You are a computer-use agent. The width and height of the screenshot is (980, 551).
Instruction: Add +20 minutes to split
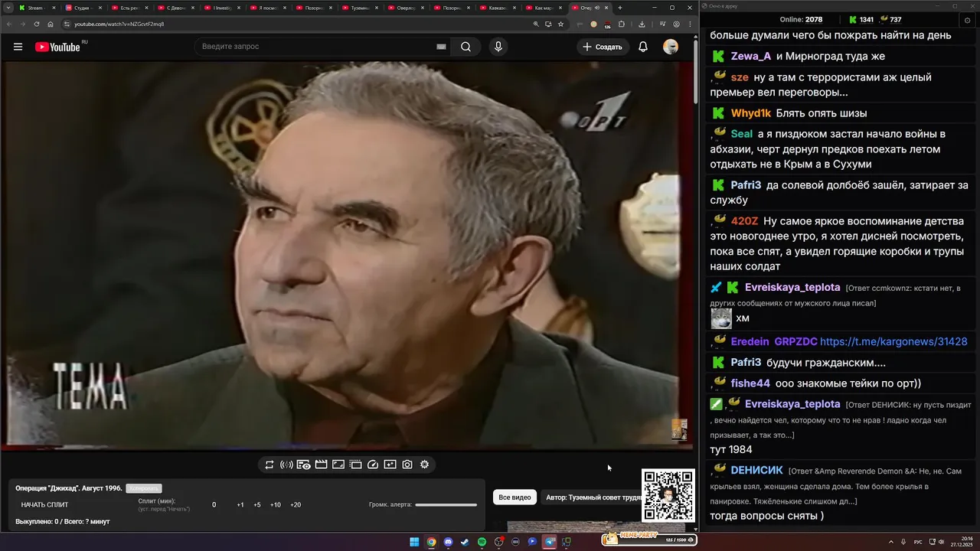tap(296, 505)
